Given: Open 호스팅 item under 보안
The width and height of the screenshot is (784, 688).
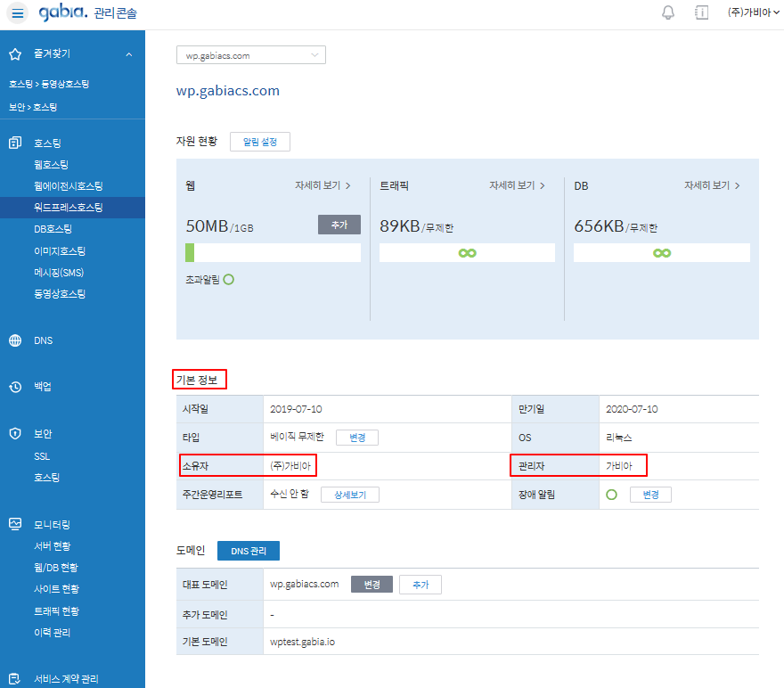Looking at the screenshot, I should (46, 478).
